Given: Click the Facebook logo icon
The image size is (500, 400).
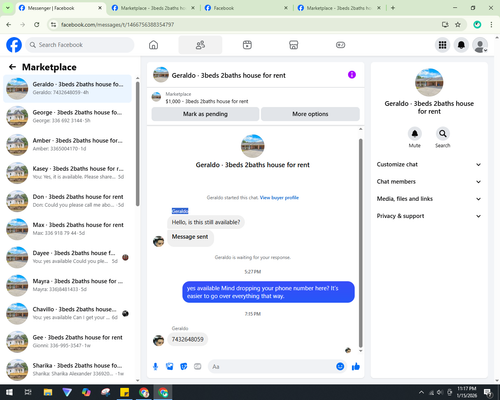Looking at the screenshot, I should (14, 45).
